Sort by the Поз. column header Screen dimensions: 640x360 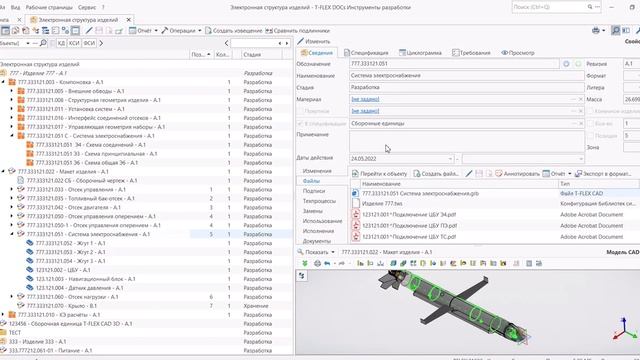[201, 55]
